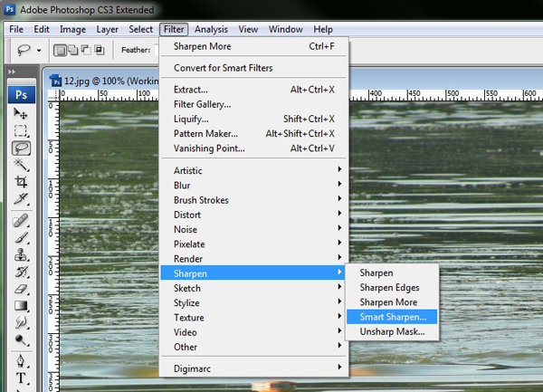This screenshot has height=392, width=543.
Task: Open the Smart Sharpen dialog
Action: (x=392, y=317)
